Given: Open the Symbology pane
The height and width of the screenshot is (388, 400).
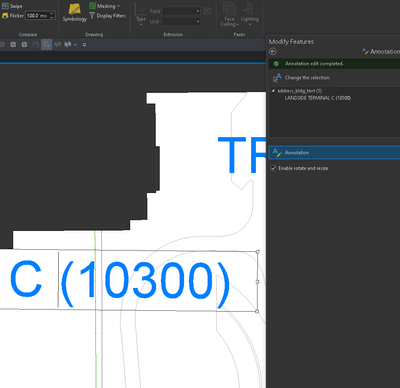Looking at the screenshot, I should click(x=75, y=13).
